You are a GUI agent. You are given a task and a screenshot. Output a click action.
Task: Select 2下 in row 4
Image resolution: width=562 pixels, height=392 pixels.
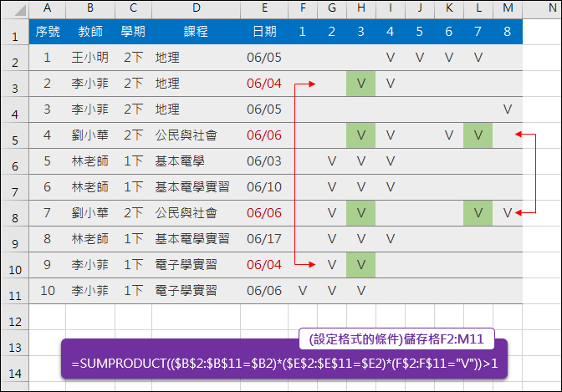coord(133,109)
